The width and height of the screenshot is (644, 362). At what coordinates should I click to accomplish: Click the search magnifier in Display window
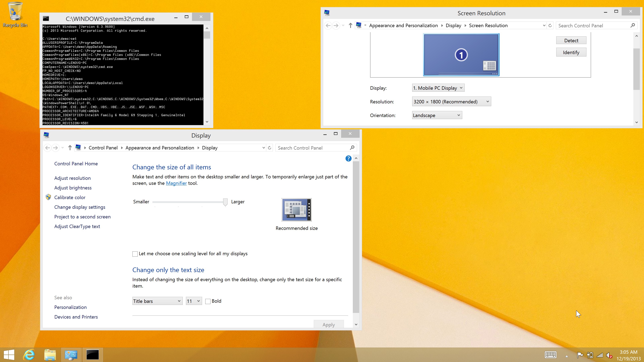click(x=352, y=148)
